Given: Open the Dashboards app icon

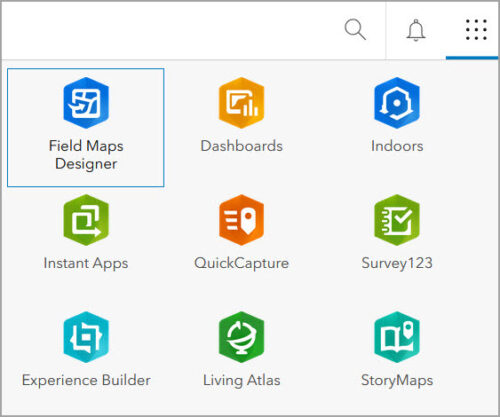Looking at the screenshot, I should [242, 103].
